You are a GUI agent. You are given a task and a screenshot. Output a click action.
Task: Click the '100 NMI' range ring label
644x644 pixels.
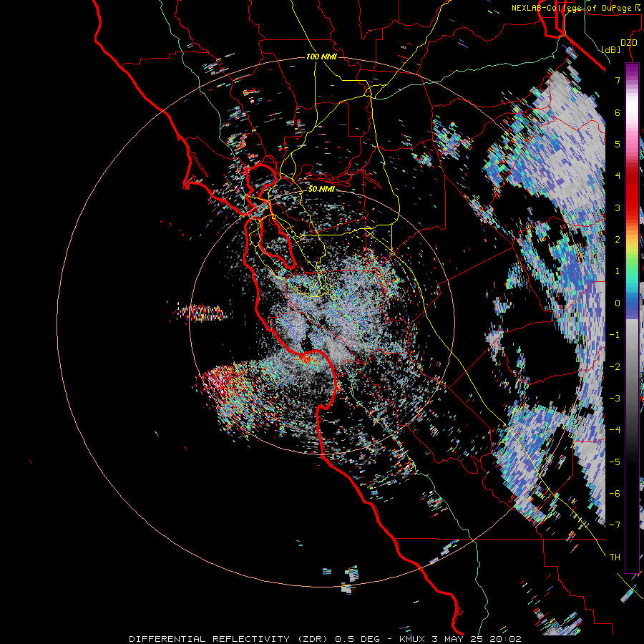pyautogui.click(x=321, y=57)
